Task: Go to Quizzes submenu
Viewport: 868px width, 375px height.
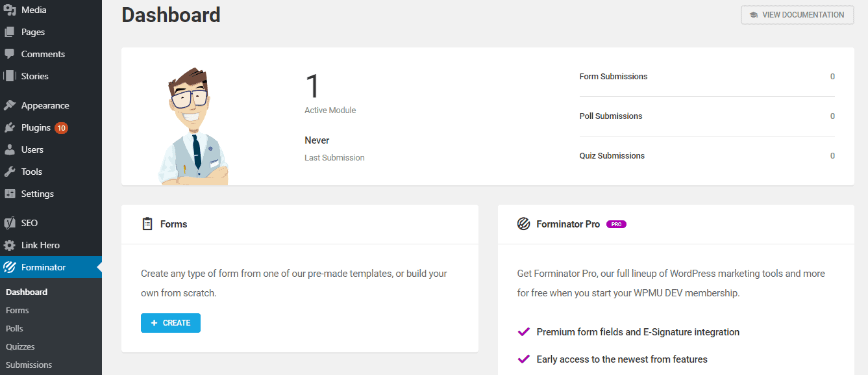Action: tap(20, 347)
